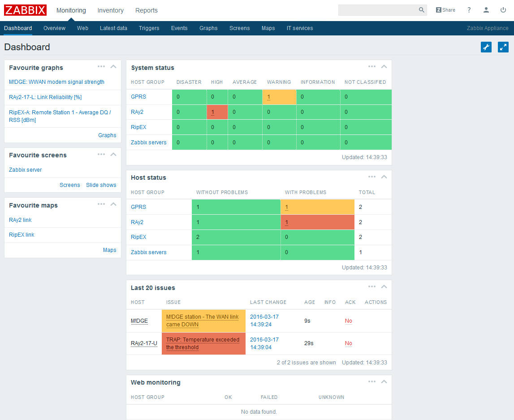The height and width of the screenshot is (420, 514).
Task: Collapse the Favourite graphs widget
Action: [x=113, y=67]
